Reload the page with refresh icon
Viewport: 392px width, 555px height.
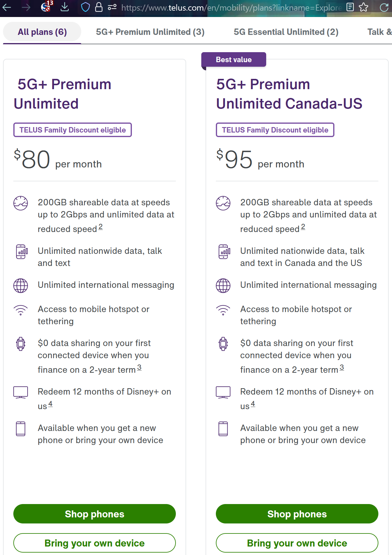coord(384,7)
